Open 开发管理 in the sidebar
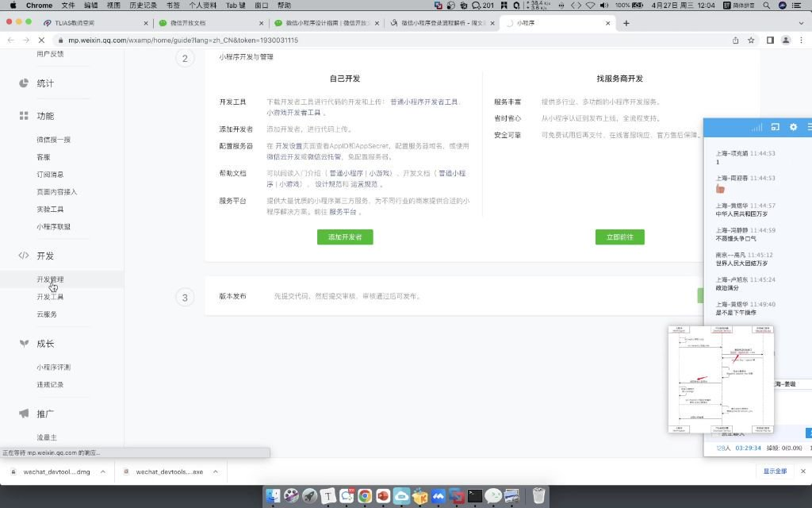Image resolution: width=812 pixels, height=508 pixels. click(50, 279)
